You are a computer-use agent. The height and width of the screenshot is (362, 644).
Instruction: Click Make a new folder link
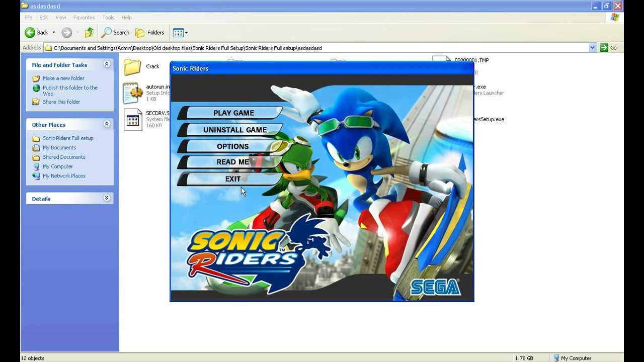click(63, 78)
